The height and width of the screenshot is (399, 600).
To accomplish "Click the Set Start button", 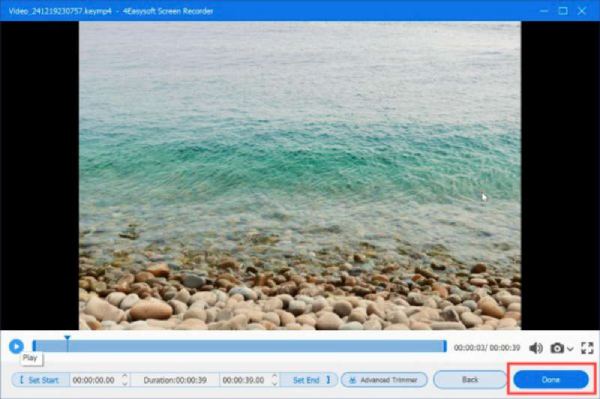I will pyautogui.click(x=40, y=380).
